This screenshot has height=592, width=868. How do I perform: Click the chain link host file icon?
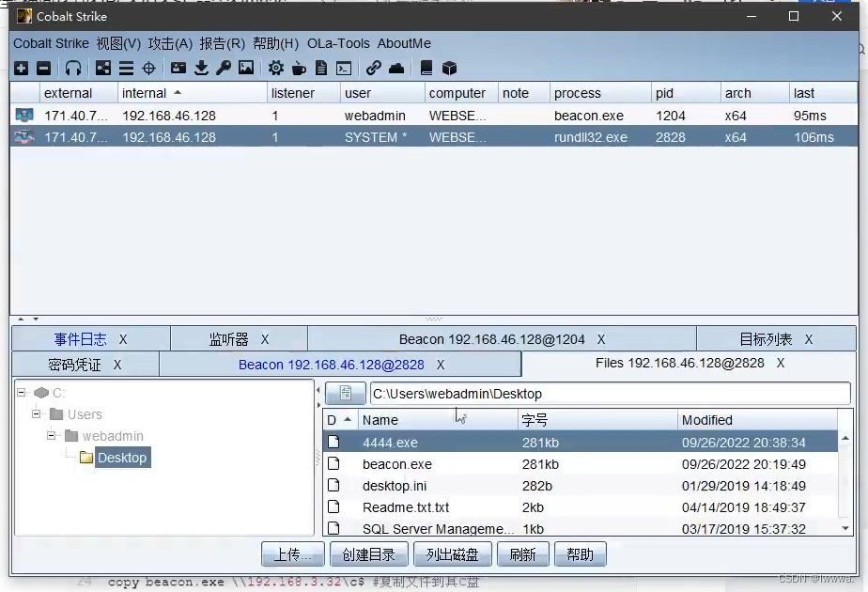373,68
